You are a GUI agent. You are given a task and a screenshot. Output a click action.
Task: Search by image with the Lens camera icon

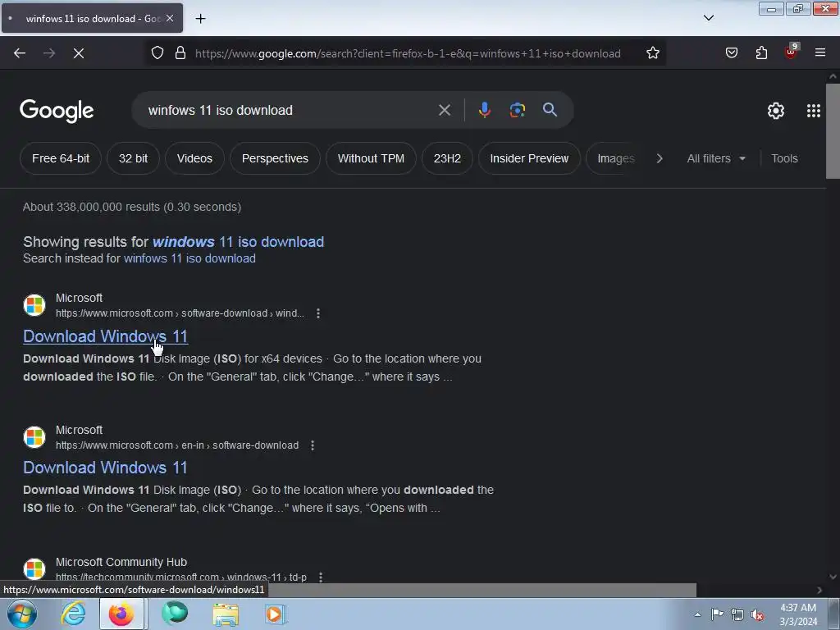(x=517, y=111)
